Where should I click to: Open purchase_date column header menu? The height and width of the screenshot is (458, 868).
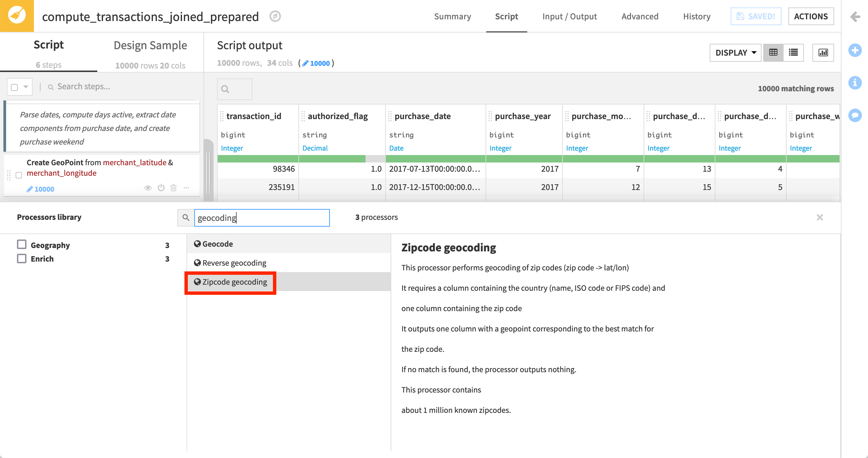click(422, 116)
